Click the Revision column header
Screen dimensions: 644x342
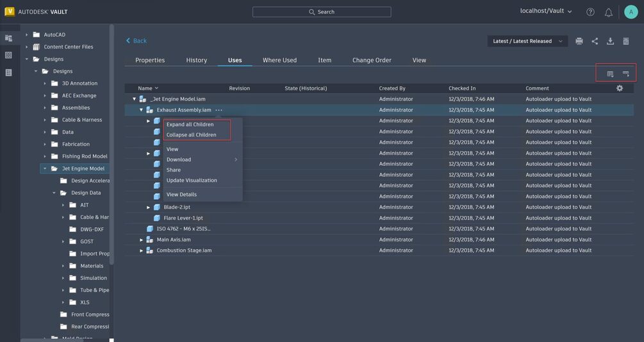coord(239,88)
